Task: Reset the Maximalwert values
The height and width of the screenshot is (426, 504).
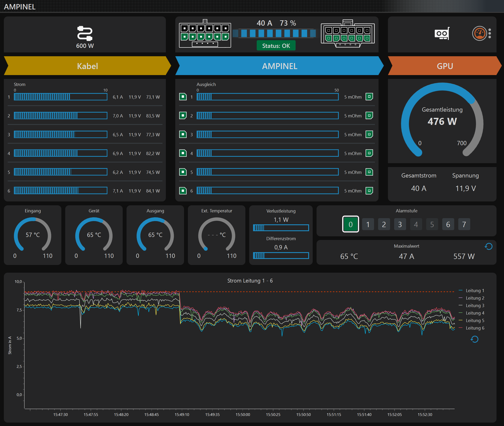Action: coord(488,246)
